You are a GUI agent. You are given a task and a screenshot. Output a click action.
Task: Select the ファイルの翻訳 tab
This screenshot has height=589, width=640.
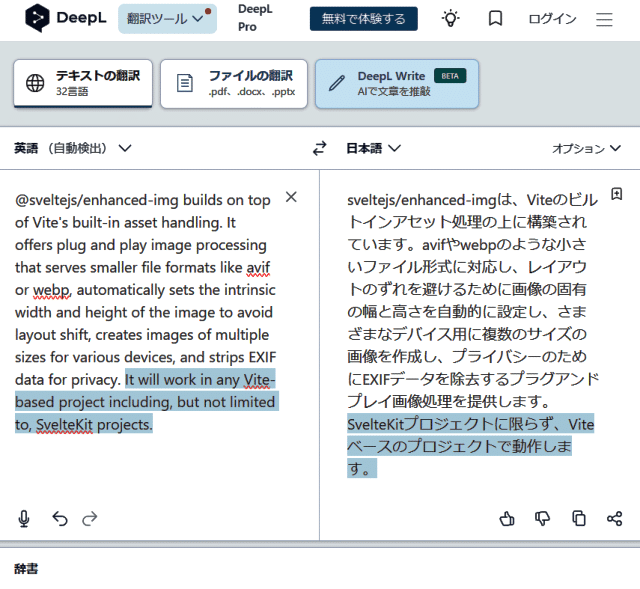[234, 84]
